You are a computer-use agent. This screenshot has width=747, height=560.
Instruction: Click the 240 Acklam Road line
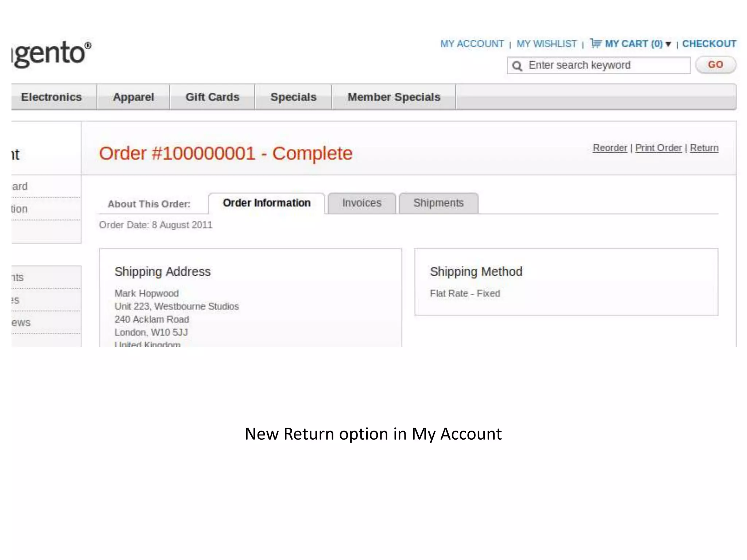(152, 319)
